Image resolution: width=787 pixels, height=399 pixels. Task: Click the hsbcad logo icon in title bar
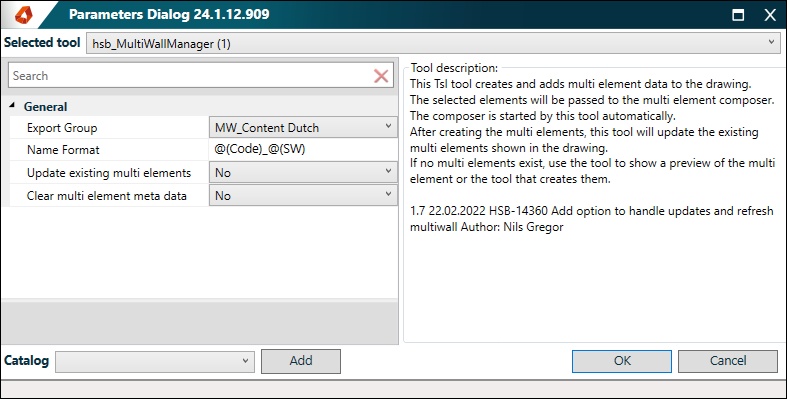[x=24, y=15]
